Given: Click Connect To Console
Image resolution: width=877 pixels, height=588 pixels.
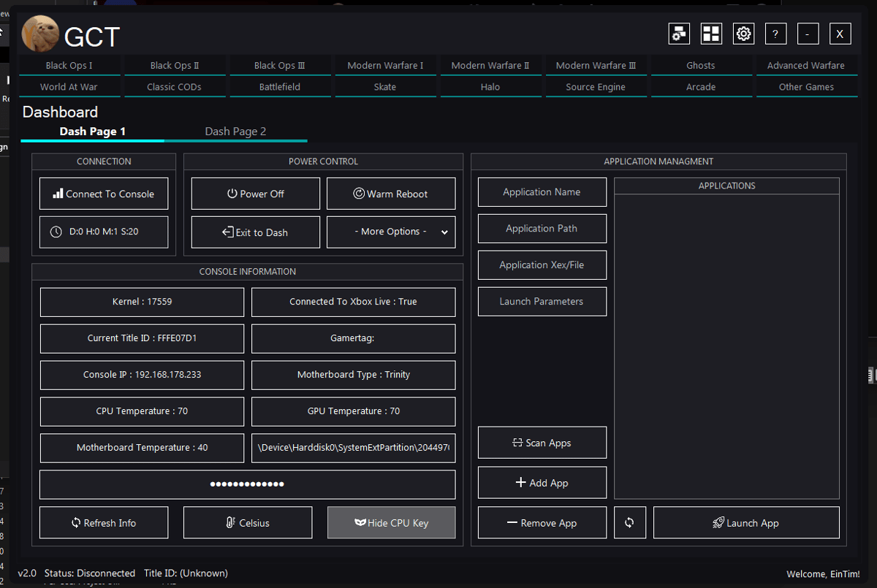Looking at the screenshot, I should (104, 193).
